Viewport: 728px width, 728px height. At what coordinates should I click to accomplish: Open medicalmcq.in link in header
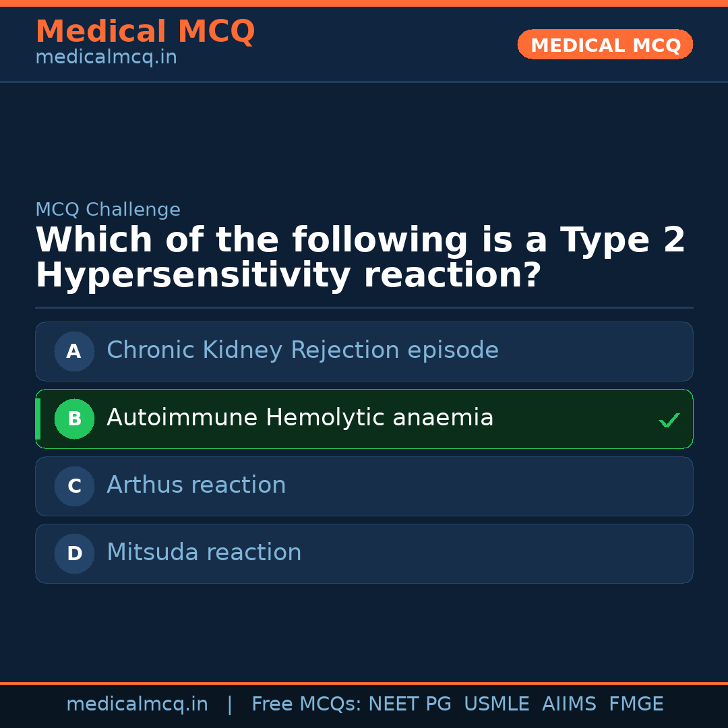pyautogui.click(x=106, y=58)
